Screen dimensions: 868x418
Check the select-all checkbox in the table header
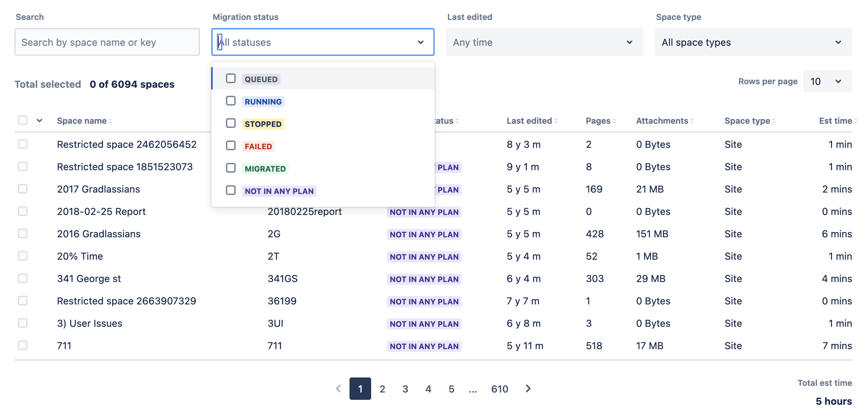point(22,120)
